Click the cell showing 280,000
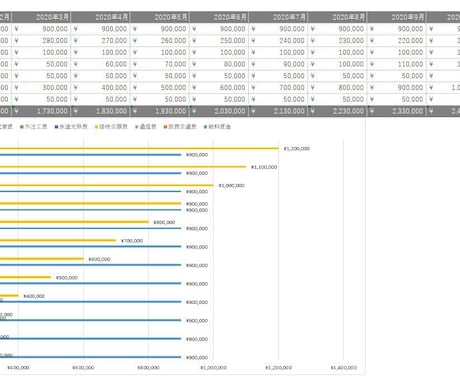Screen dimensions: 460x380 pyautogui.click(x=41, y=41)
